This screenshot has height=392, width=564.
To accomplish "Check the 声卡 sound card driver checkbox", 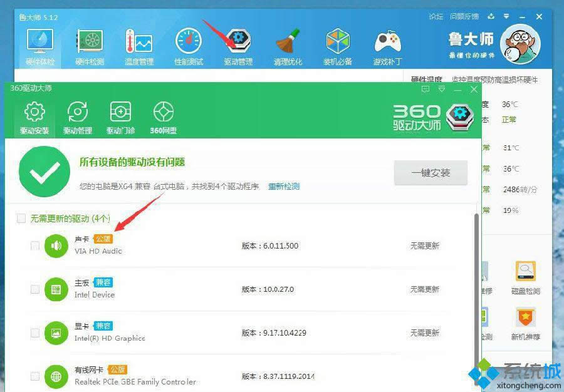I will point(35,245).
